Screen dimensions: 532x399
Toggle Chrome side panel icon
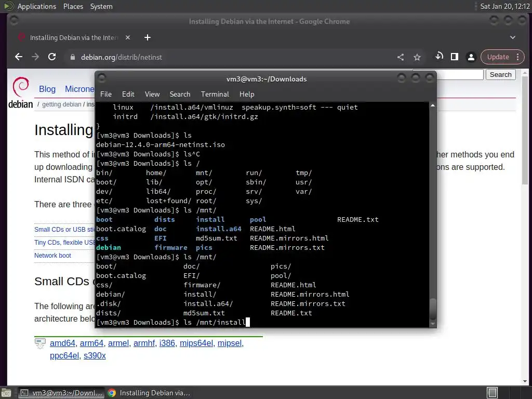[455, 57]
